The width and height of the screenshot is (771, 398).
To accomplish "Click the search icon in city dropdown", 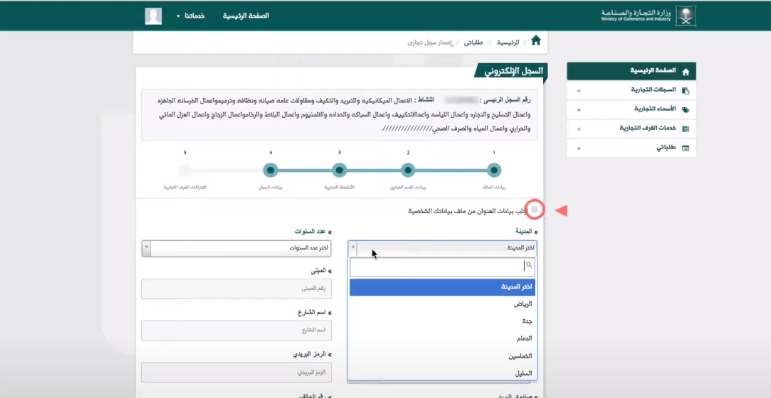I will click(x=529, y=265).
